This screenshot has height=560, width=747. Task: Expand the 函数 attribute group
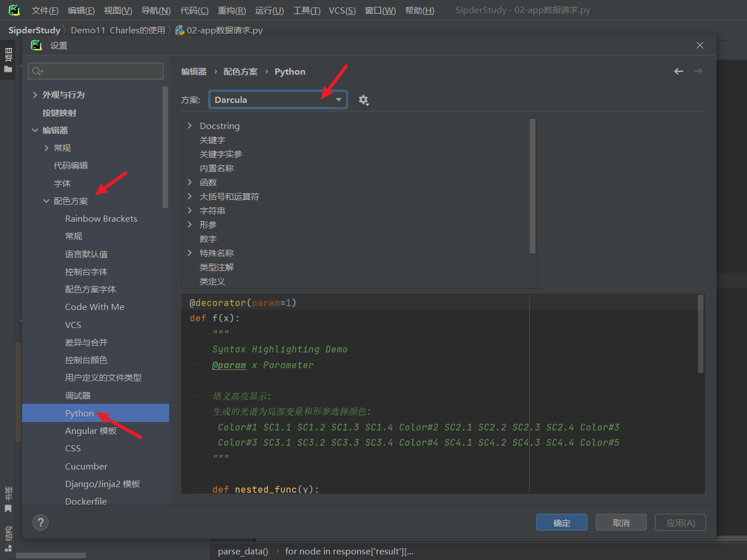(190, 182)
